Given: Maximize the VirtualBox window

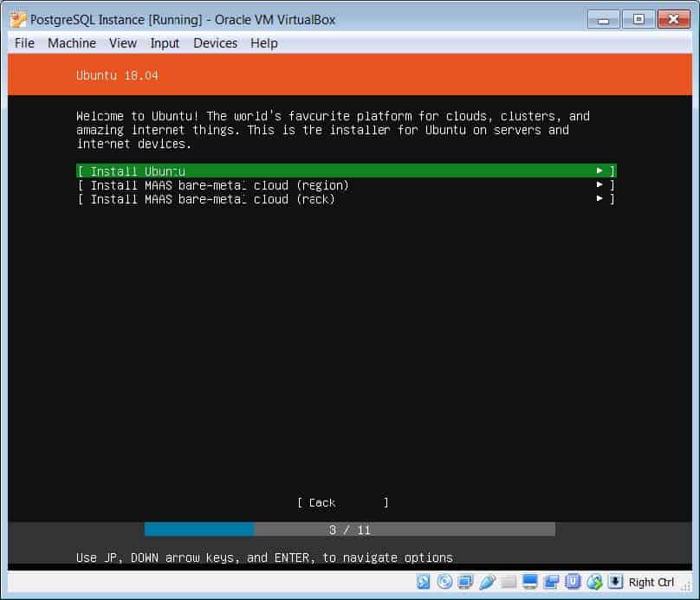Looking at the screenshot, I should tap(638, 20).
